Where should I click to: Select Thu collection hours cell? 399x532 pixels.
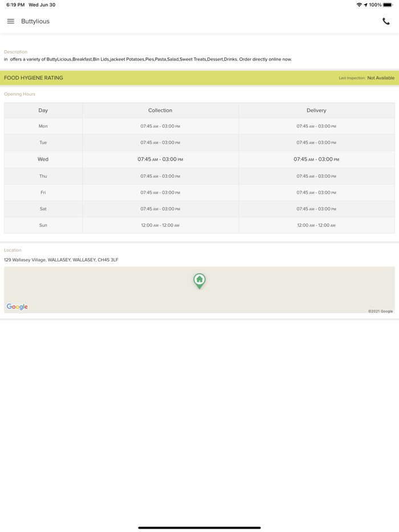(160, 176)
